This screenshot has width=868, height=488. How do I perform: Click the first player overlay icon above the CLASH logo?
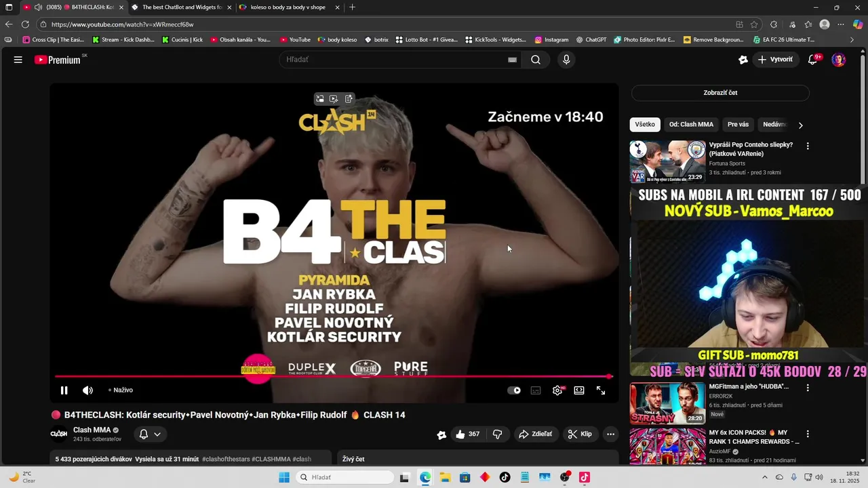coord(320,99)
